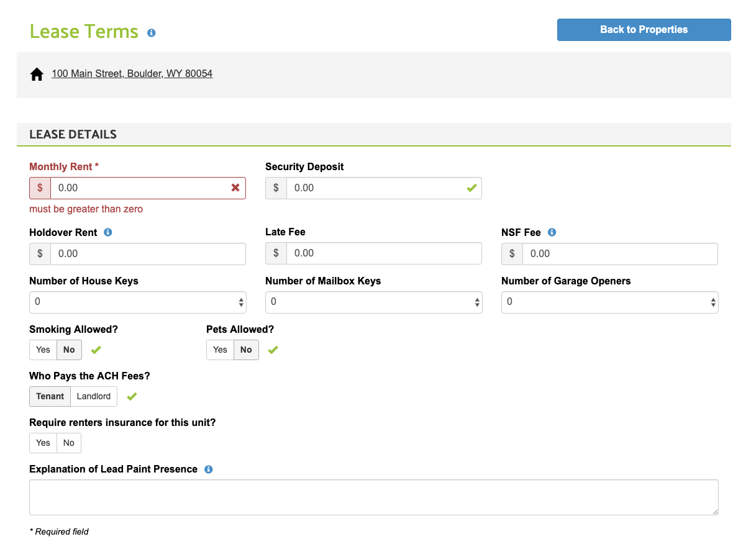
Task: Click the red X in the Monthly Rent field
Action: point(235,188)
